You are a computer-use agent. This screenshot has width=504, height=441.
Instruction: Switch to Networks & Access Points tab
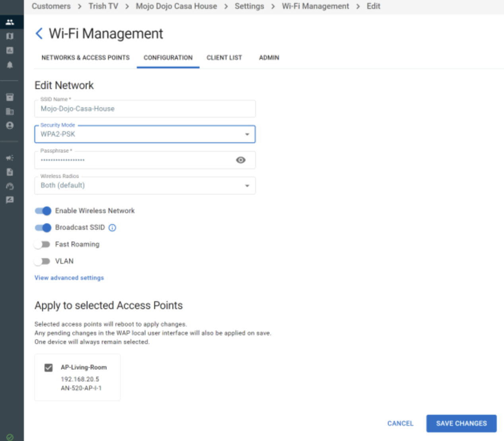pos(85,58)
